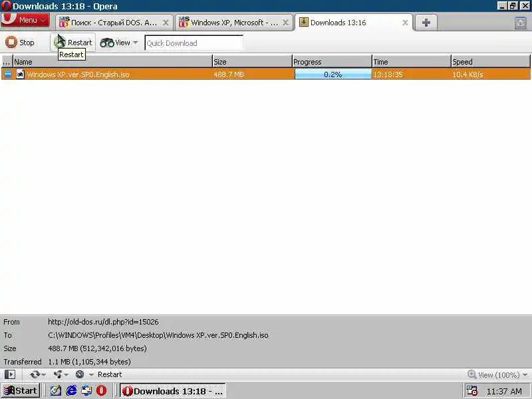Click the Transferred 1,105,344 bytes text
The width and height of the screenshot is (532, 399).
tap(89, 362)
